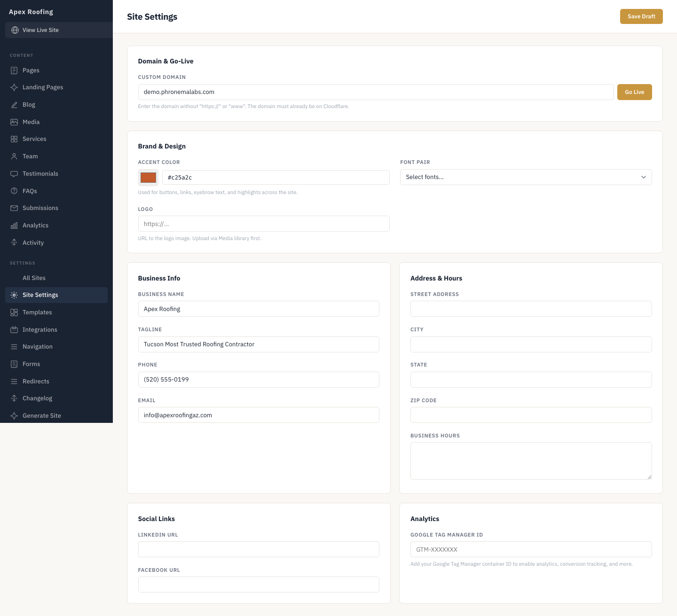Click the Landing Pages sparkle icon
The image size is (677, 616).
(x=14, y=87)
